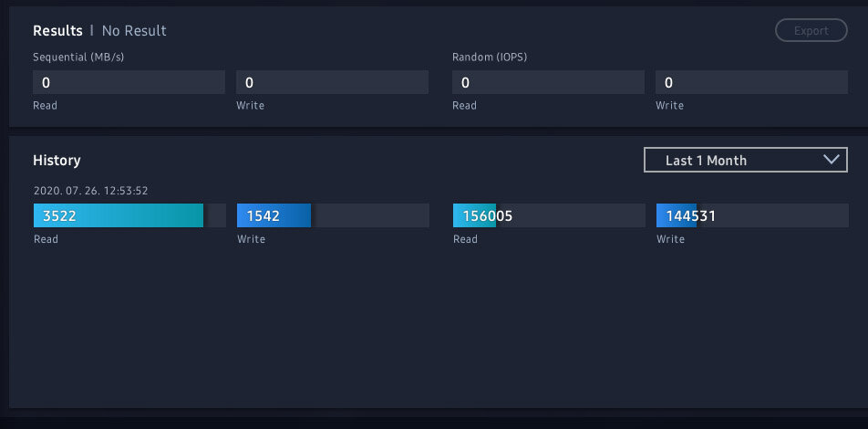Select the Results random read value field
The height and width of the screenshot is (429, 868).
click(548, 82)
